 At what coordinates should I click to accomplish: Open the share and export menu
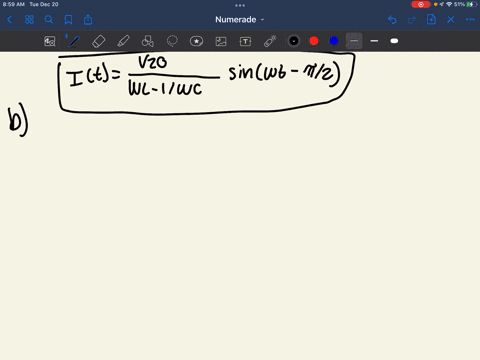coord(88,19)
